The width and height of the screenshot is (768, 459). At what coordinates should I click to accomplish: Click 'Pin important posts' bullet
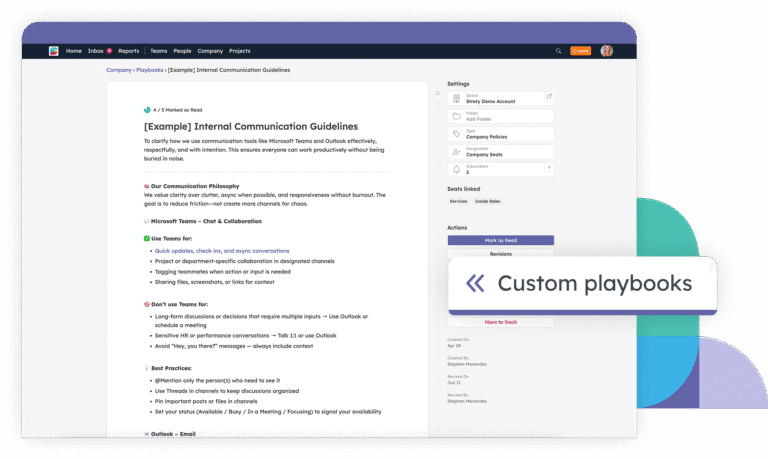206,401
